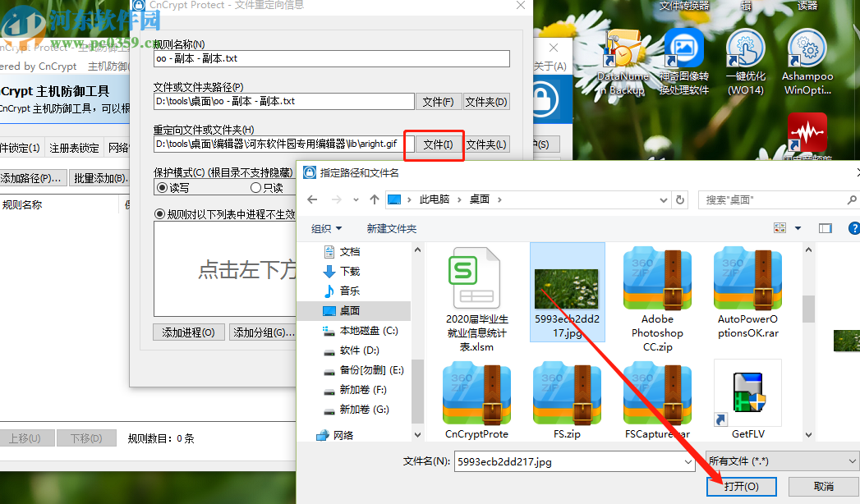Open the 文件名 combo box dropdown
Viewport: 860px width, 504px height.
point(688,462)
